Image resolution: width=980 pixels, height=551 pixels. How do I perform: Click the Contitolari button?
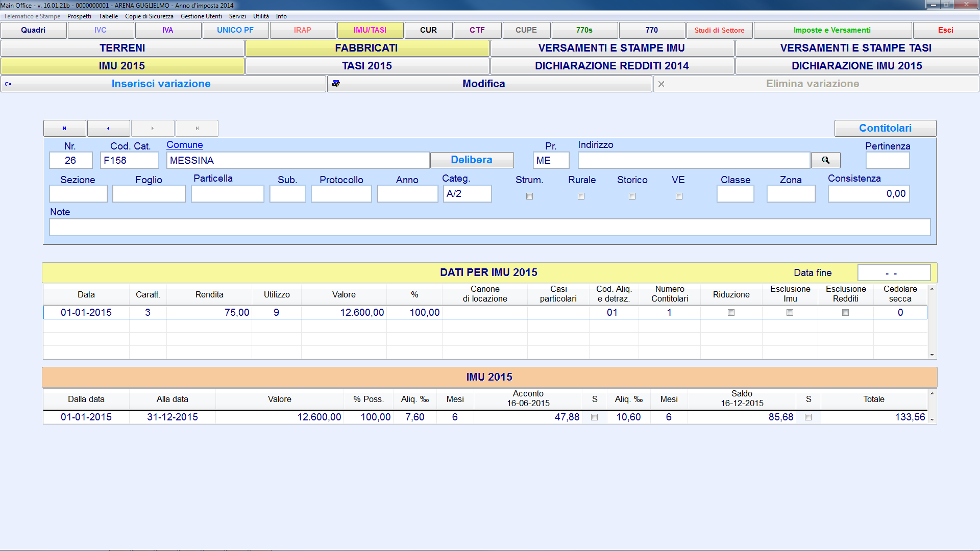[885, 128]
